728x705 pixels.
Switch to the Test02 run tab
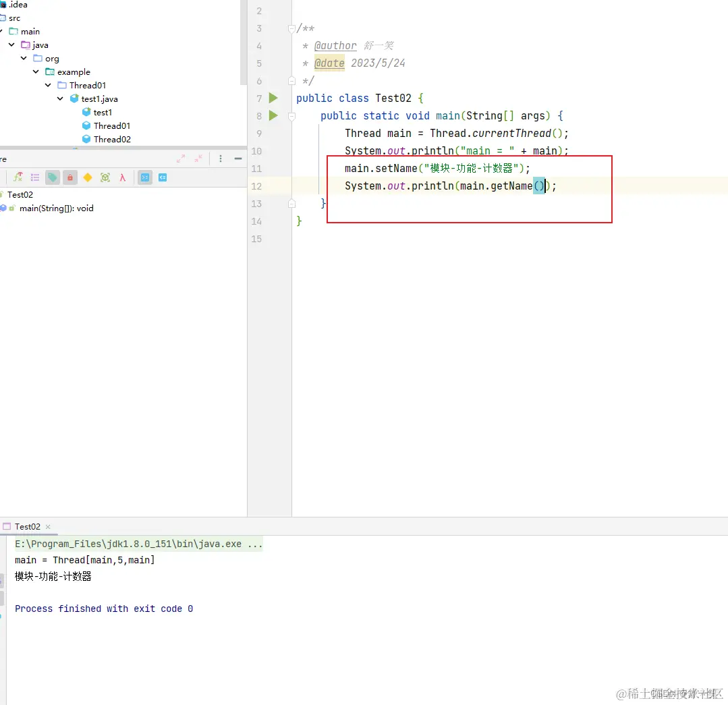(28, 526)
